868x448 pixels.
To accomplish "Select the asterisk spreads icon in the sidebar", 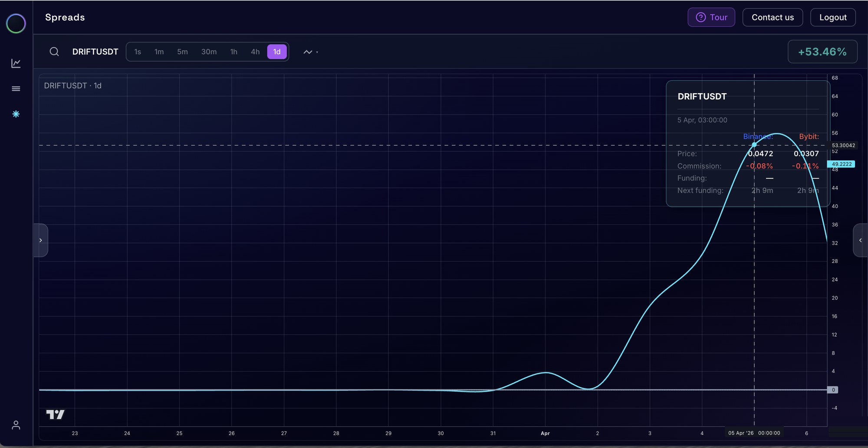I will [x=16, y=114].
